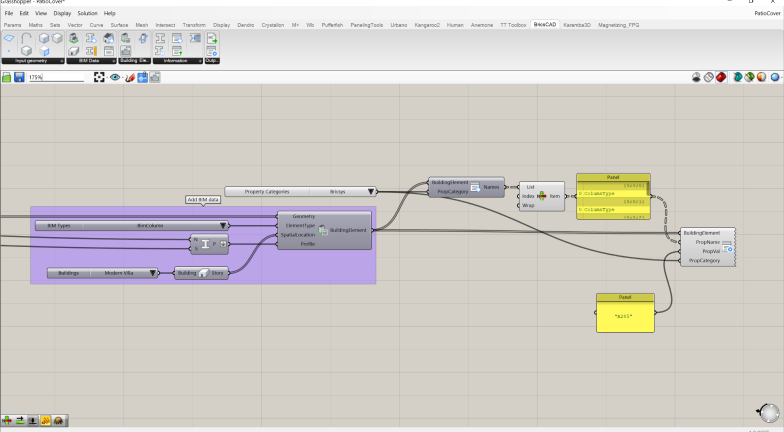Select the Building Story component
Image resolution: width=784 pixels, height=432 pixels.
pyautogui.click(x=202, y=273)
